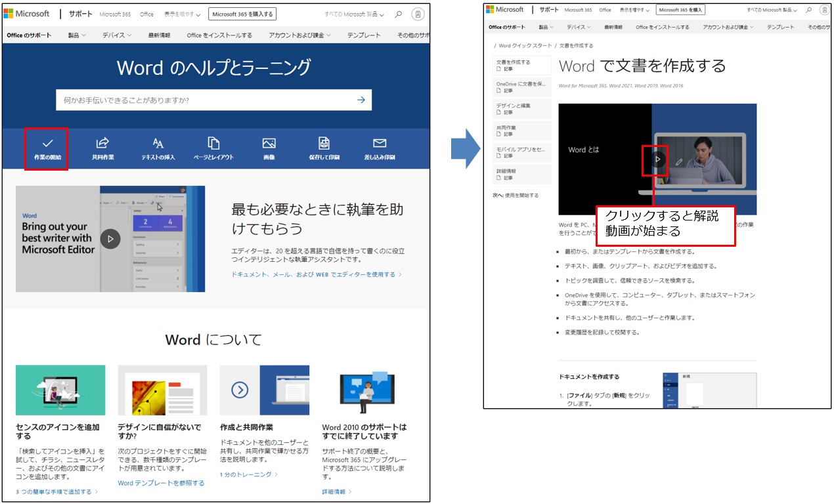Open 保存して印刷 printer icon
834x504 pixels.
point(324,143)
